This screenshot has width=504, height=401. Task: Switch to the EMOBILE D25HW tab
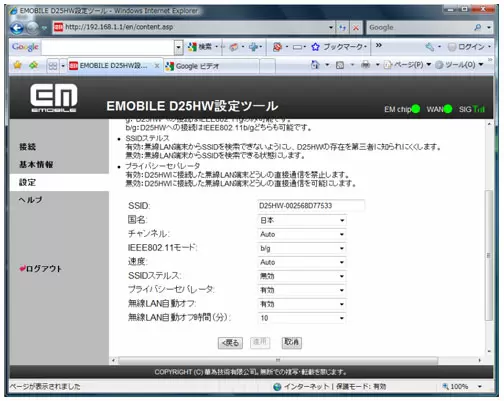[115, 66]
